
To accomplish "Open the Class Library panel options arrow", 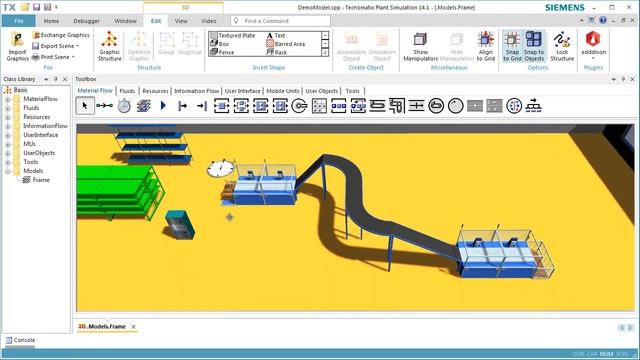I will 46,79.
